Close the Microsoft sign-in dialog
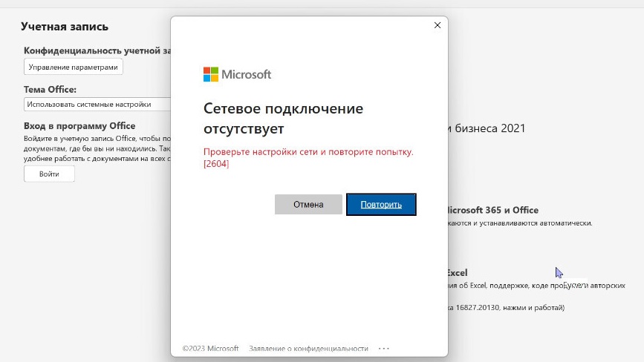This screenshot has width=644, height=362. pyautogui.click(x=438, y=25)
